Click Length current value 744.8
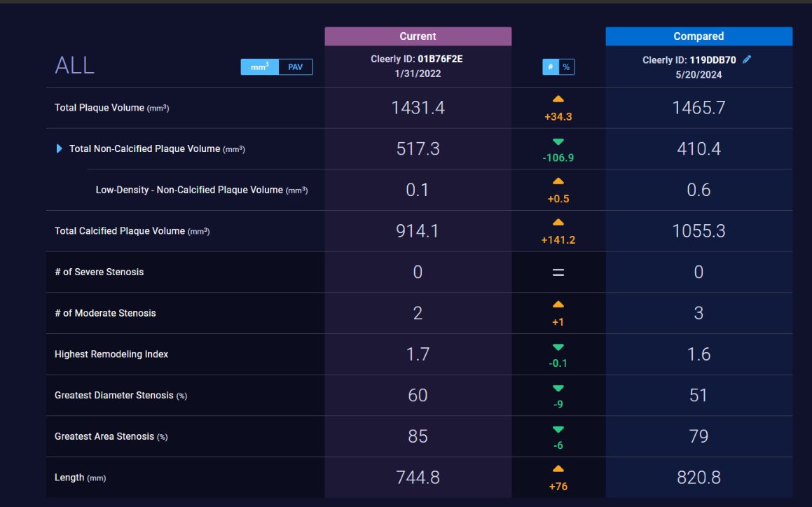812x507 pixels. tap(418, 478)
